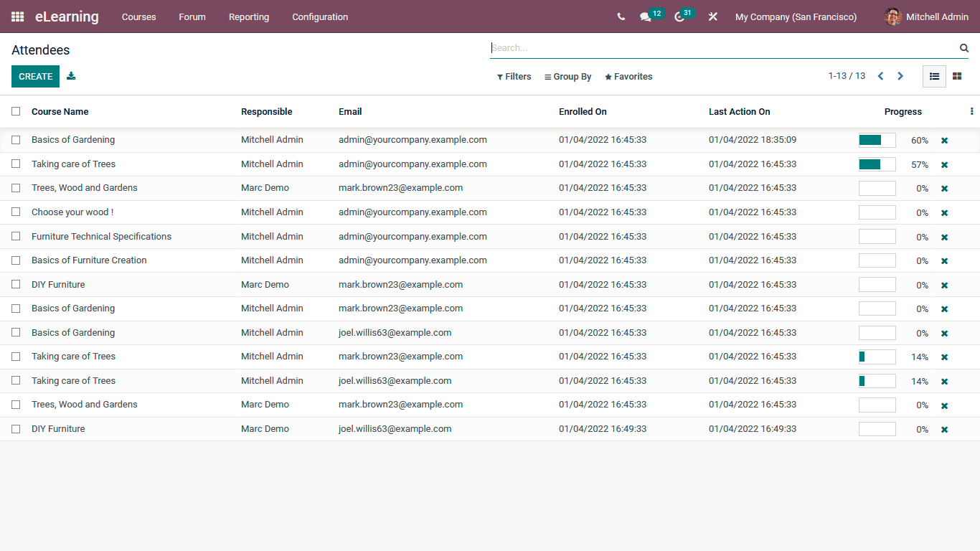Open the apps grid menu
The height and width of the screenshot is (551, 980).
[x=17, y=17]
